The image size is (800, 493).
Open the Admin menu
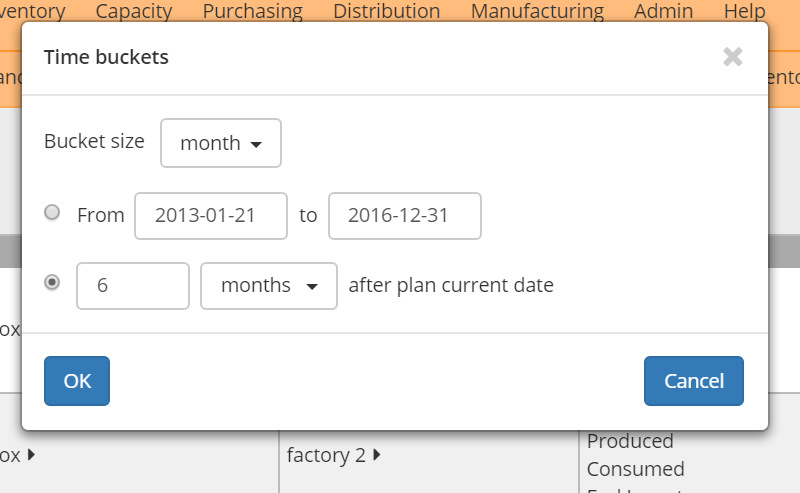pyautogui.click(x=663, y=12)
